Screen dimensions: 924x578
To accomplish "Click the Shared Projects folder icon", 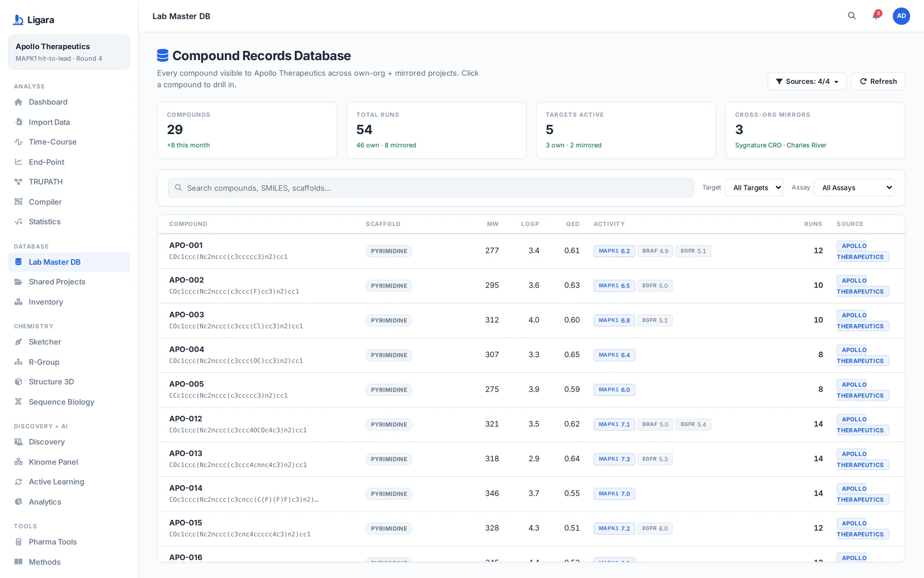I will (18, 282).
